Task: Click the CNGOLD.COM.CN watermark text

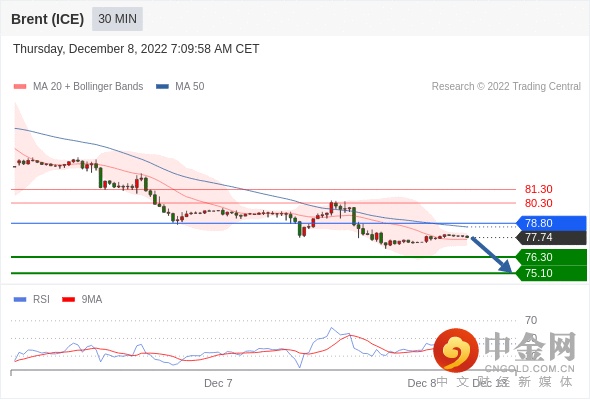Action: 529,369
